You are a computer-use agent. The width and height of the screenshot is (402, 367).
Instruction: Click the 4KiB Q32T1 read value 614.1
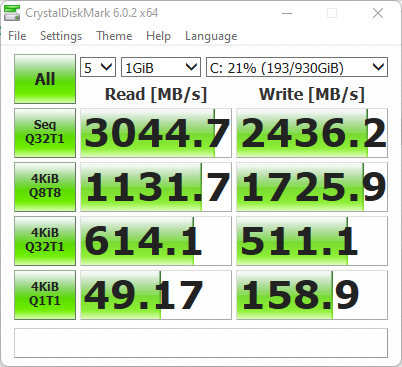(x=156, y=241)
